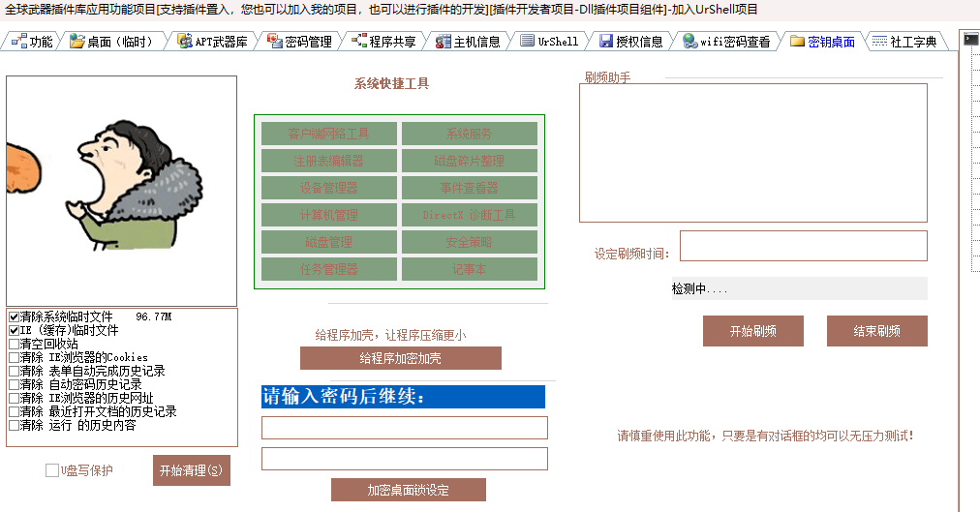Viewport: 980px width, 512px height.
Task: Open the 桌面（临时）tab
Action: point(114,42)
